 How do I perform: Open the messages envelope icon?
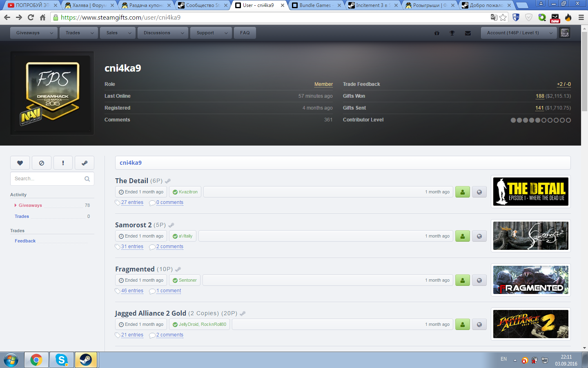[x=468, y=33]
